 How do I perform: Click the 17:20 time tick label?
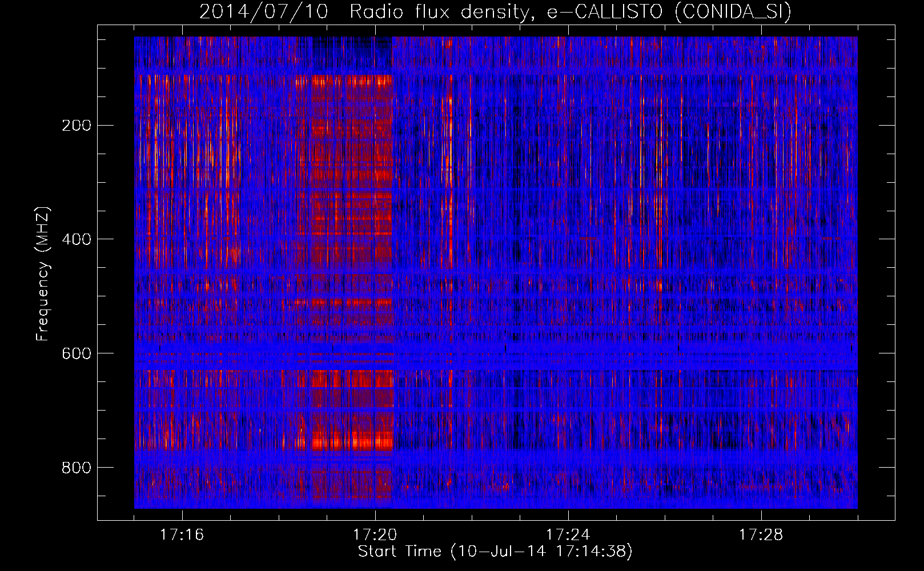[x=375, y=534]
